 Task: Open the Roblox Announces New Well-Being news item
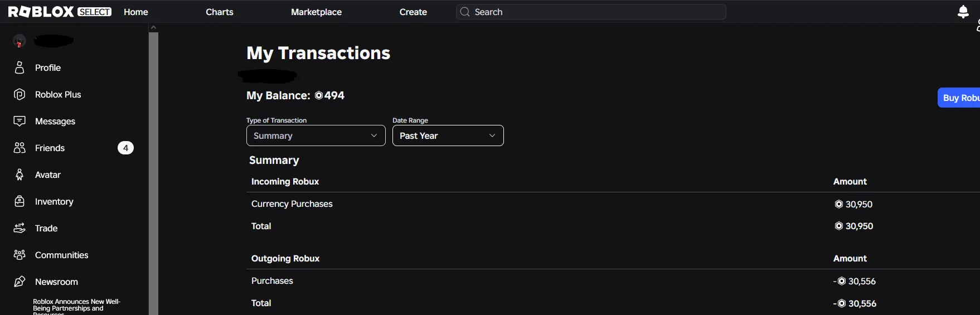point(76,307)
